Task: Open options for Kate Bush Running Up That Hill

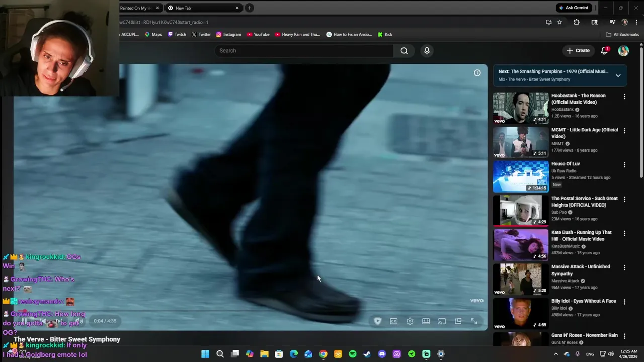Action: pyautogui.click(x=624, y=233)
